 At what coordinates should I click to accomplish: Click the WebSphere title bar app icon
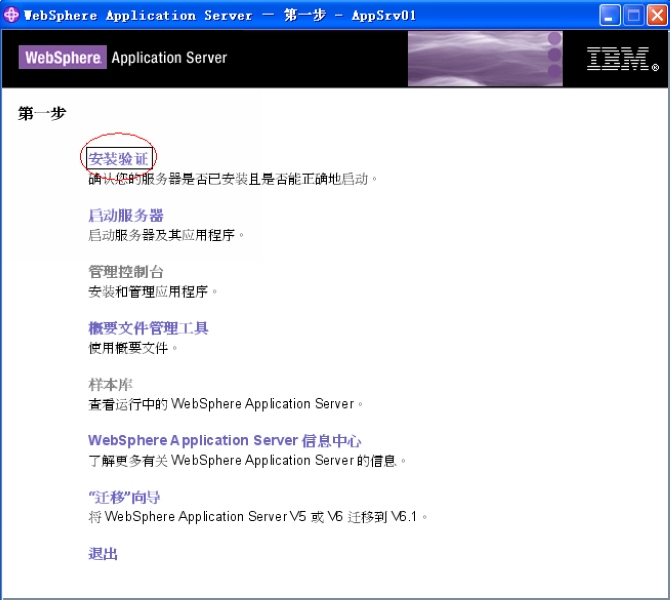tap(11, 15)
